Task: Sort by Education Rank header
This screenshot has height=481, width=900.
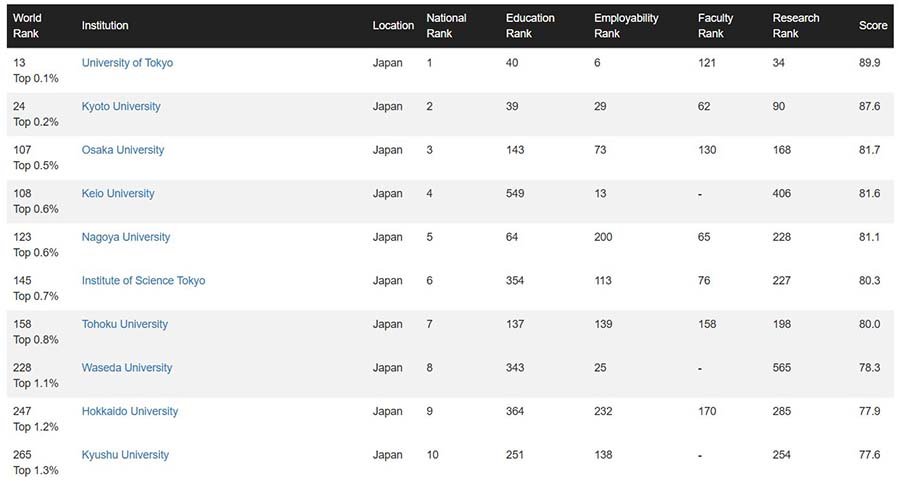Action: [x=530, y=26]
